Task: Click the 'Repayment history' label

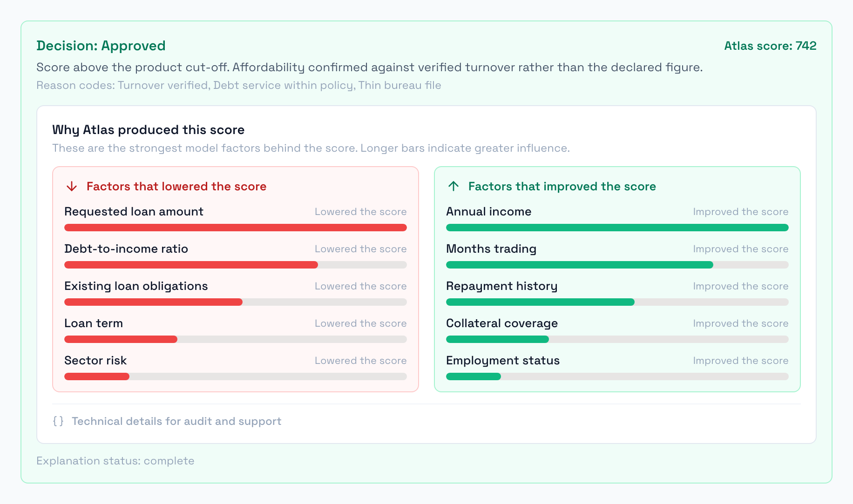Action: (502, 286)
